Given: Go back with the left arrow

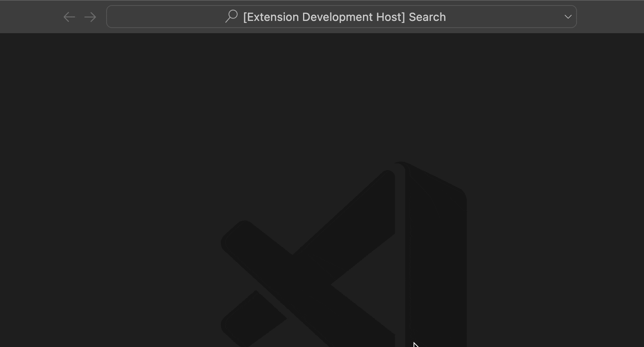Looking at the screenshot, I should (69, 17).
